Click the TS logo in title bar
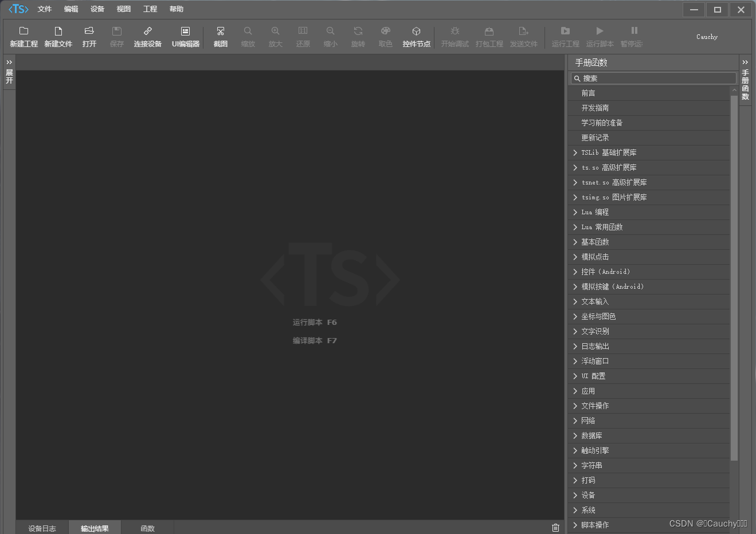This screenshot has height=534, width=756. click(x=18, y=9)
